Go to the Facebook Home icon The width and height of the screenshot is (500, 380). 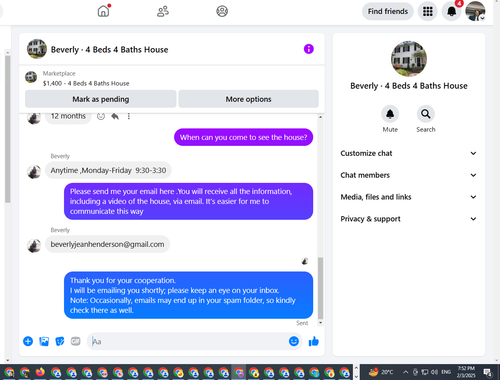tap(103, 11)
